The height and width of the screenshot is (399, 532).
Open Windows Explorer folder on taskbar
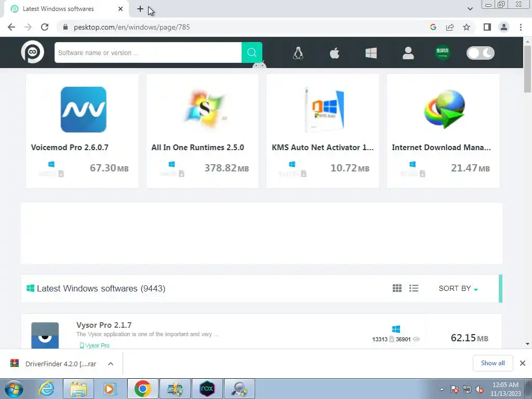point(78,389)
